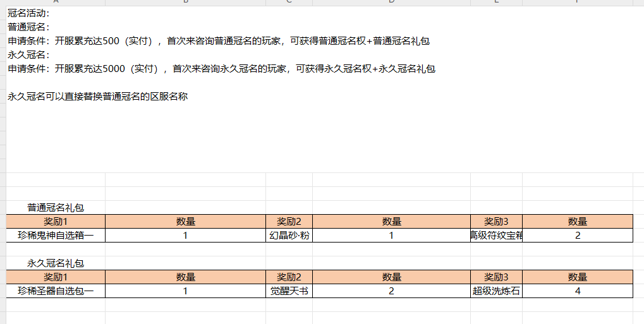Screen dimensions: 644x324
Task: Click 奖励1 header in the 永久冠名礼包 table
Action: coord(56,277)
